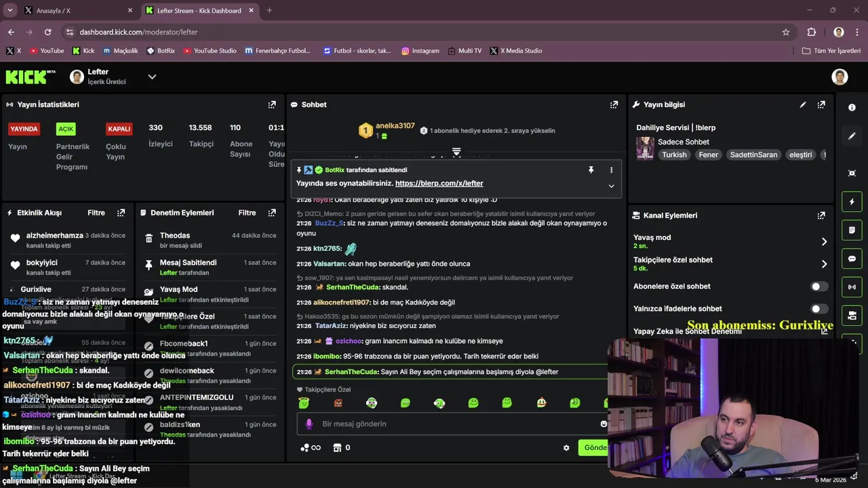868x488 pixels.
Task: Open the YouTube Studio bookmark
Action: pos(210,51)
